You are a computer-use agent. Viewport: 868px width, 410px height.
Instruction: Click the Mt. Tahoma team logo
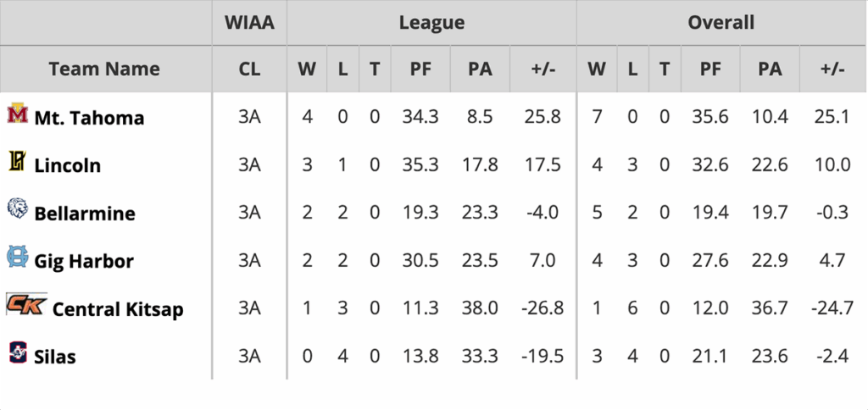point(18,114)
